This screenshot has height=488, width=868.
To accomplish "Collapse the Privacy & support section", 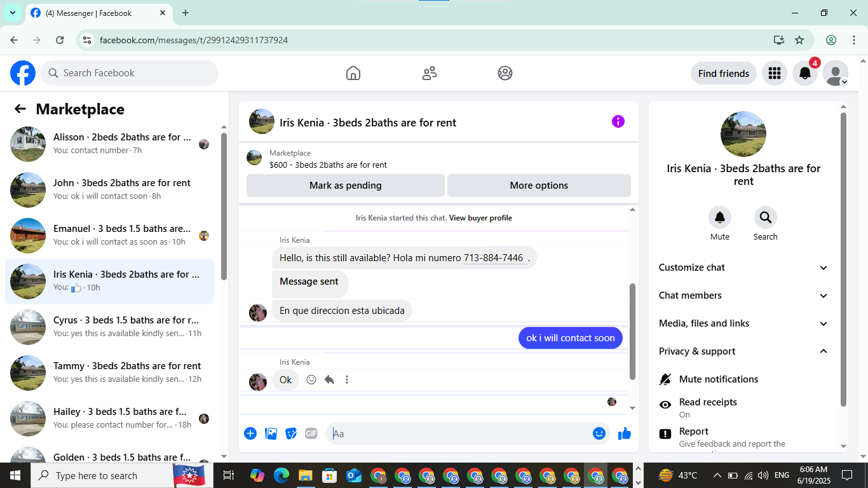I will tap(743, 351).
